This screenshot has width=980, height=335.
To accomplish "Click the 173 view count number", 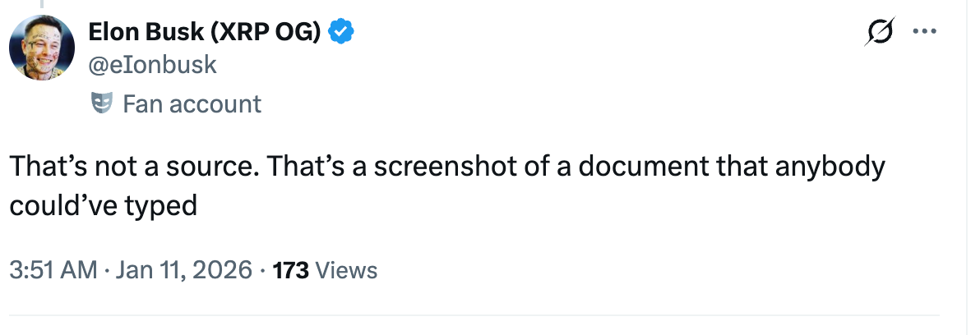I will (290, 270).
